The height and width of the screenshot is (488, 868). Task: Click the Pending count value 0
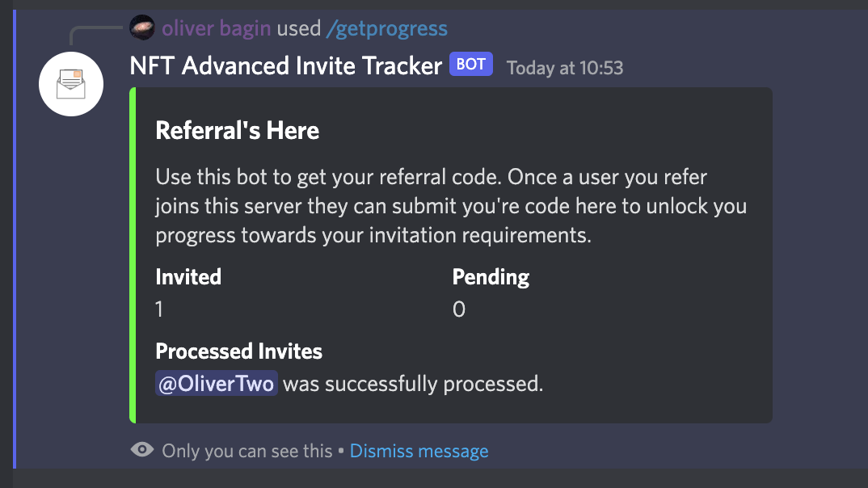(459, 309)
